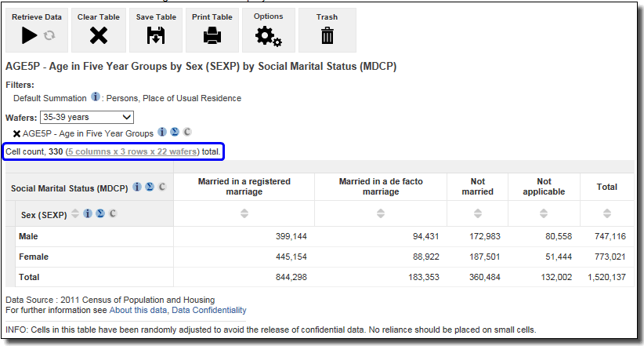Click the sigma icon next to AGE5P wafer
This screenshot has height=346, width=644.
click(175, 133)
